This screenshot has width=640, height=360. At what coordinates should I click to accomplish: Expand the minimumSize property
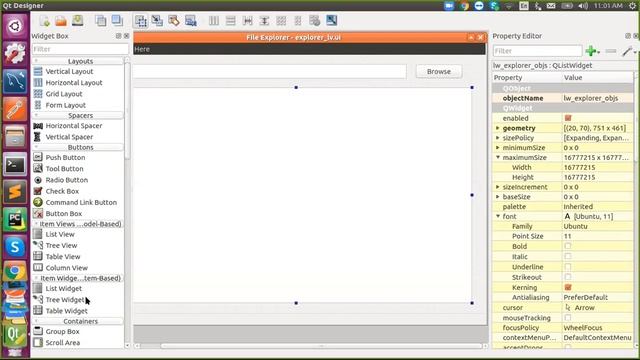coord(498,147)
